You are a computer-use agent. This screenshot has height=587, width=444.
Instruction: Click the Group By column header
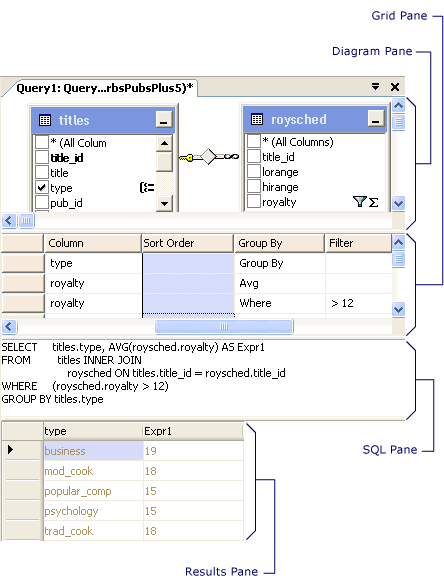(x=279, y=243)
